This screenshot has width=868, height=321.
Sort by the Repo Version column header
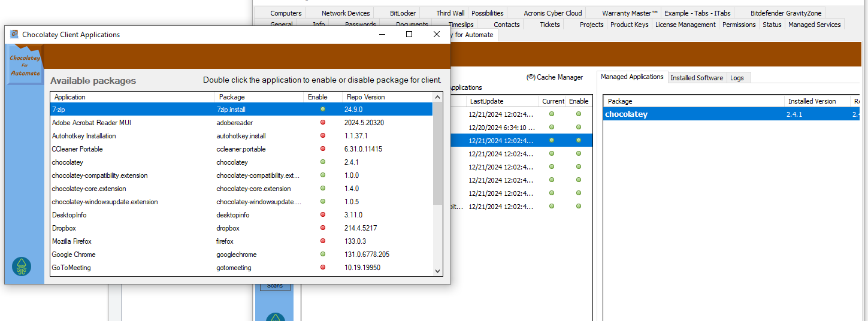point(365,97)
